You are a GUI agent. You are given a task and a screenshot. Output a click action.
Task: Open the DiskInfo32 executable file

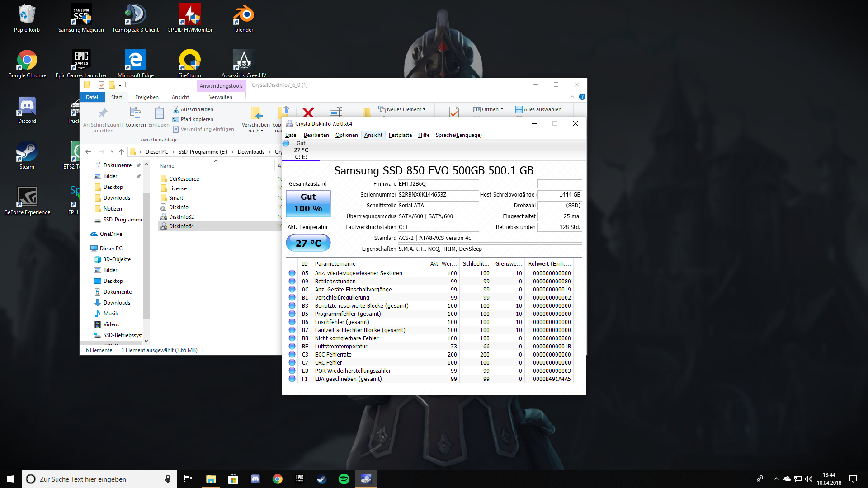(x=181, y=217)
